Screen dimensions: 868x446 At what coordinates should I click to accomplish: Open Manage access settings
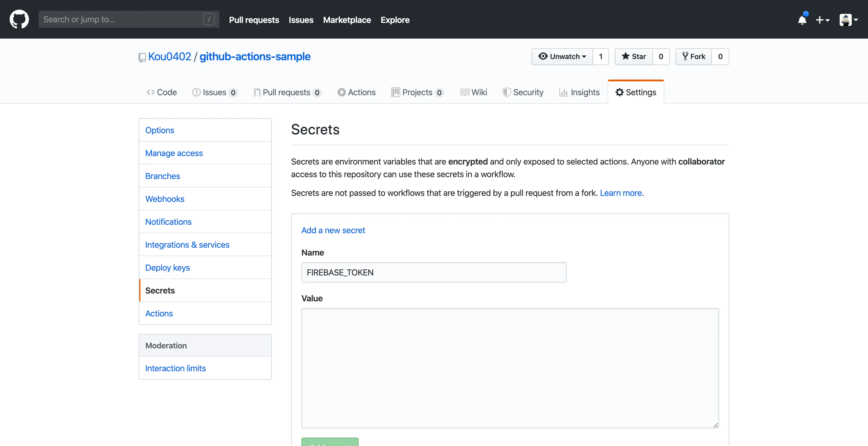(x=205, y=153)
